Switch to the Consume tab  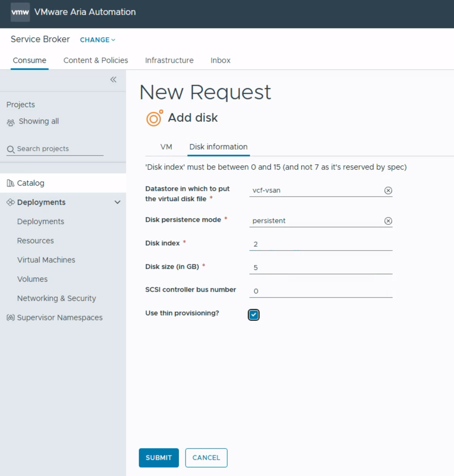tap(30, 60)
